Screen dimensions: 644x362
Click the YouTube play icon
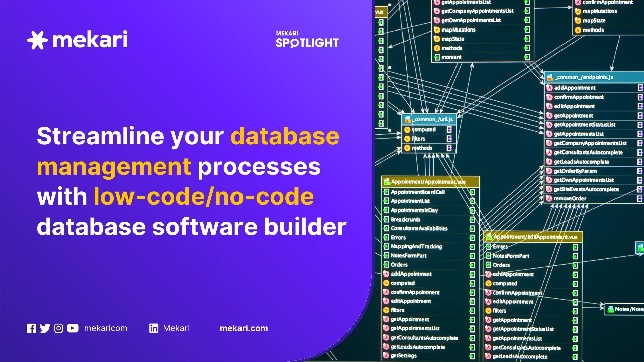pyautogui.click(x=73, y=328)
